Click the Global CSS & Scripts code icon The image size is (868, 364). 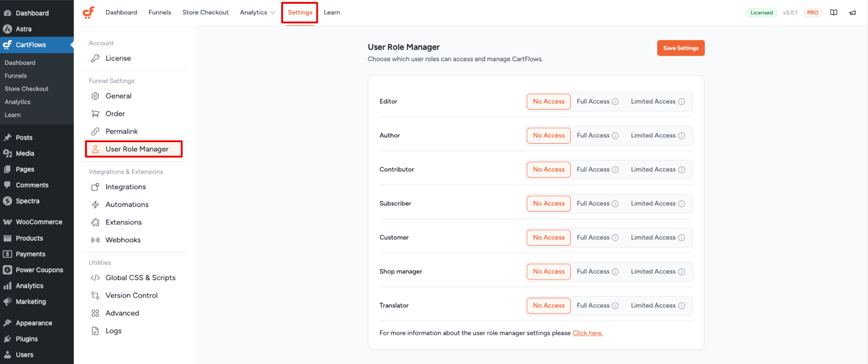(x=95, y=278)
